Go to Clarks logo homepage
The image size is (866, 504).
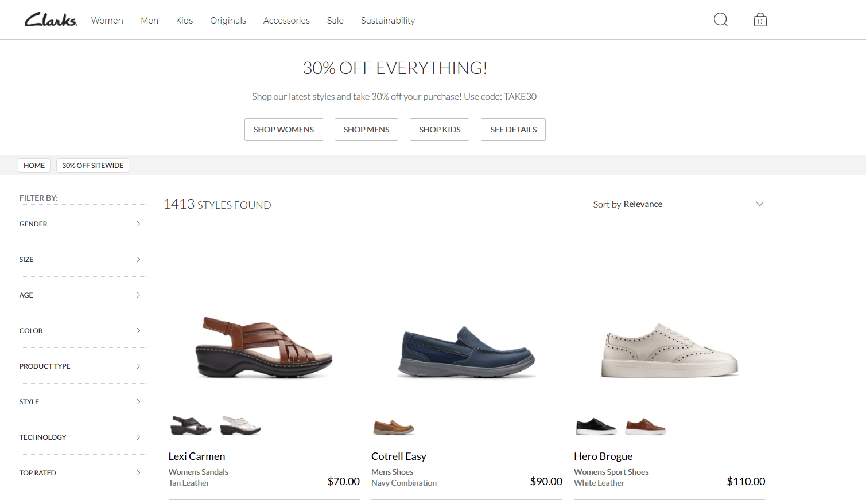pyautogui.click(x=51, y=20)
